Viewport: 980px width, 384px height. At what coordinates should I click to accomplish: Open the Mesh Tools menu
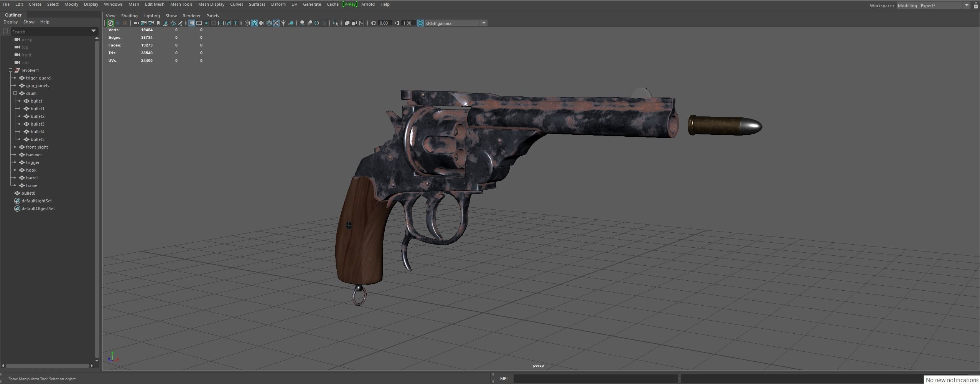(181, 4)
